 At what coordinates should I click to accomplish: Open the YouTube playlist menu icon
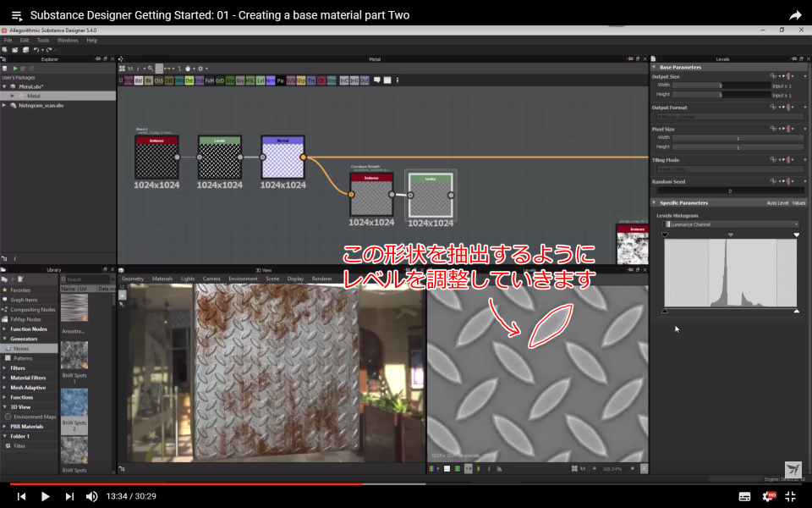(17, 15)
